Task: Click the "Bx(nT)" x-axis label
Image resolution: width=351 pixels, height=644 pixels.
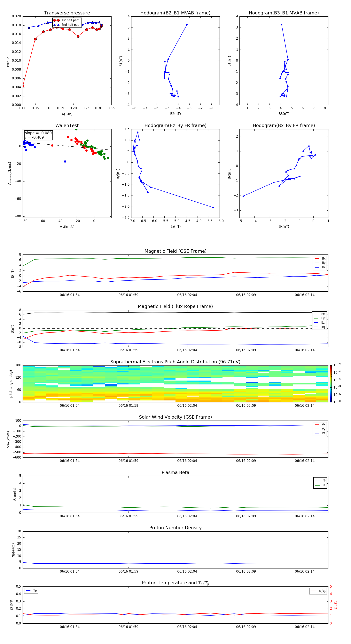Action: (284, 227)
